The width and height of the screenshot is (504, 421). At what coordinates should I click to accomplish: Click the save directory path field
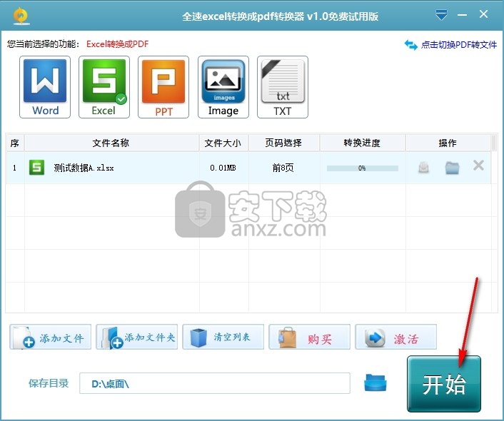(215, 383)
